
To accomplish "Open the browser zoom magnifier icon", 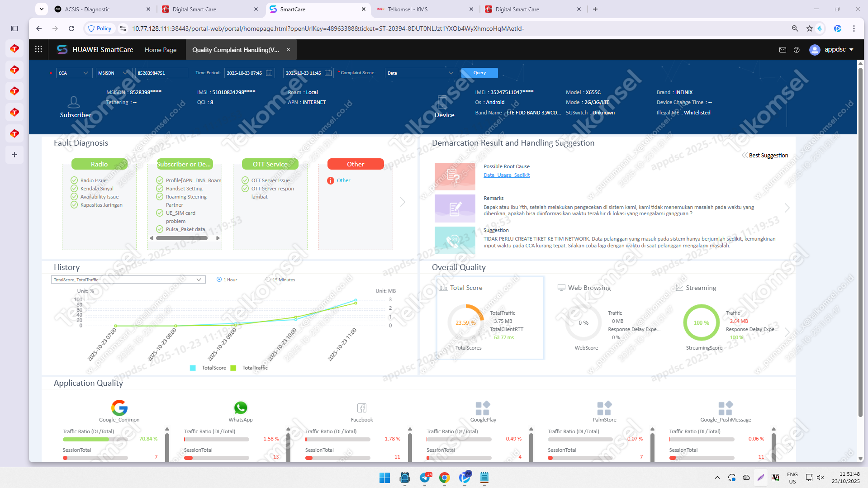I will [795, 28].
